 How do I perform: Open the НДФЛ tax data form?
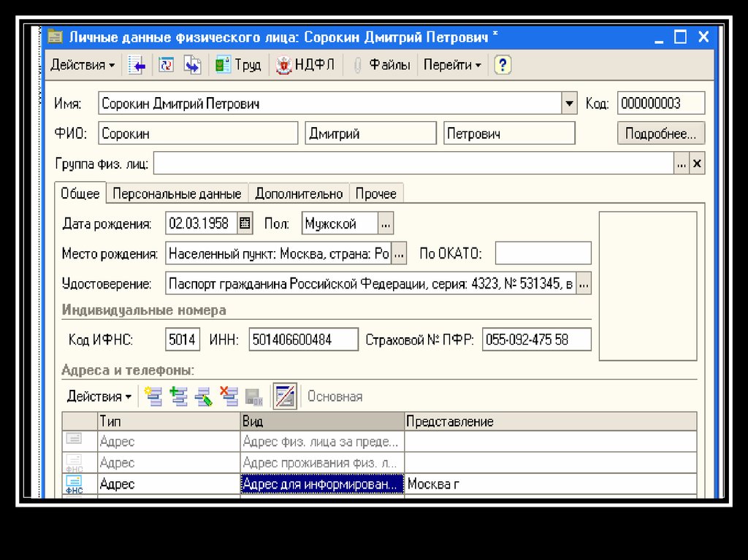click(x=305, y=65)
